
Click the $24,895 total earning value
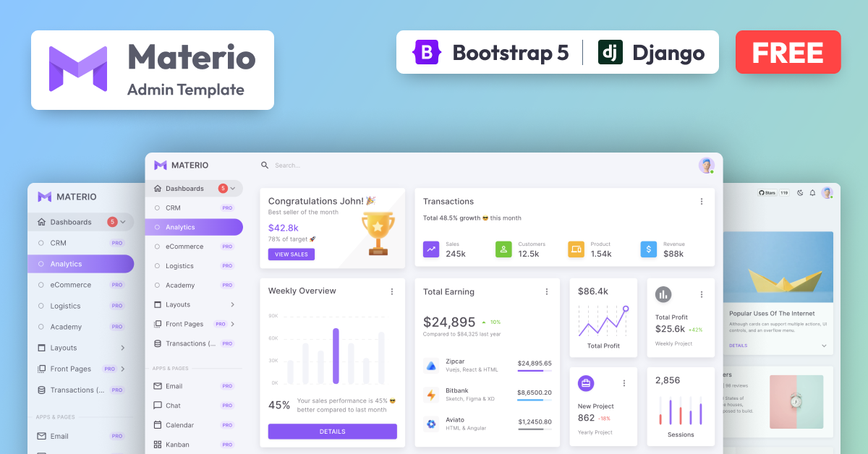click(449, 322)
